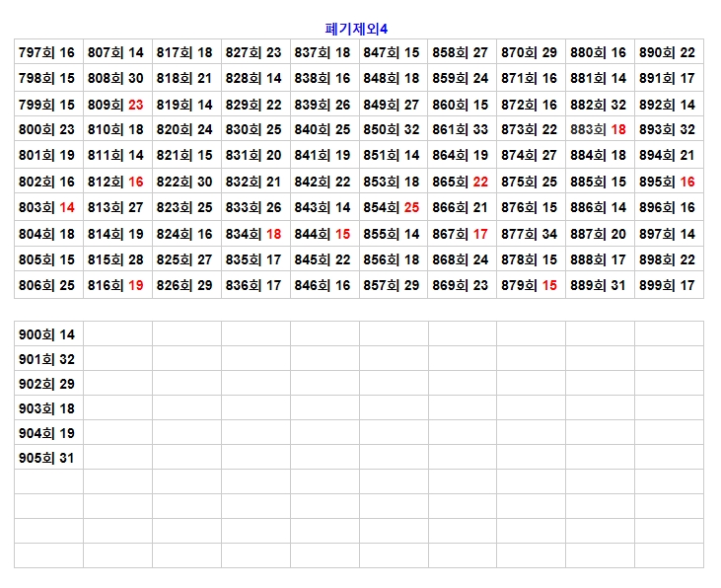Select the cell 867회 with red 17
The width and height of the screenshot is (721, 588).
[x=462, y=234]
